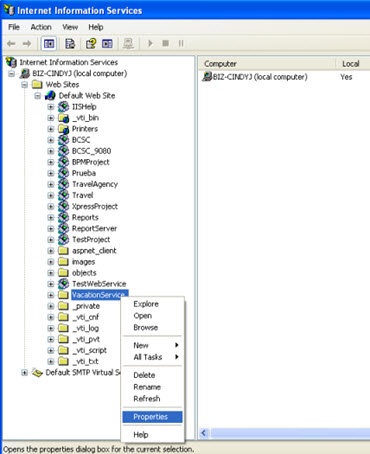This screenshot has width=370, height=454.
Task: Choose Browse from the context menu
Action: coord(152,327)
